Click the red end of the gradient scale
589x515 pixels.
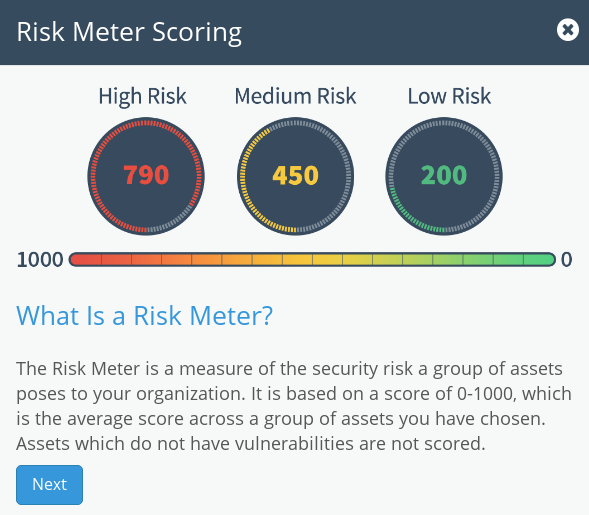tap(86, 260)
